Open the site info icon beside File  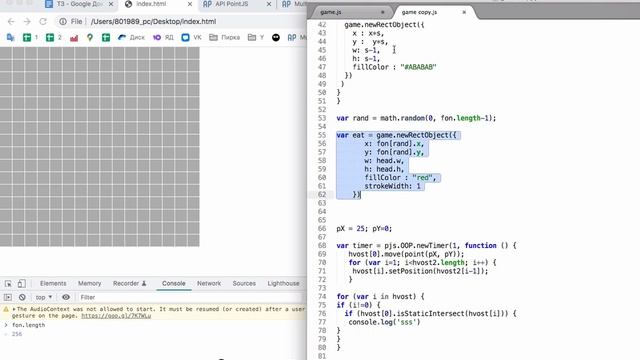[x=63, y=21]
